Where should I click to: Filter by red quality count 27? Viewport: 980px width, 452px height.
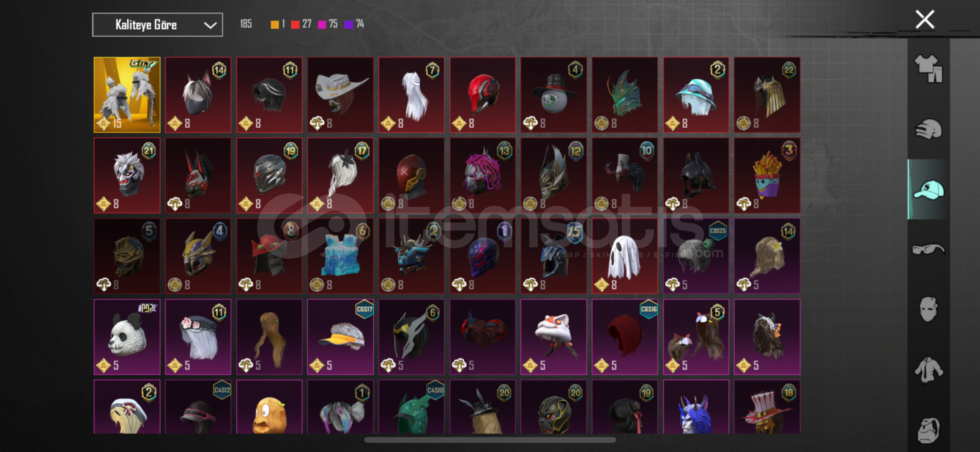tap(301, 24)
